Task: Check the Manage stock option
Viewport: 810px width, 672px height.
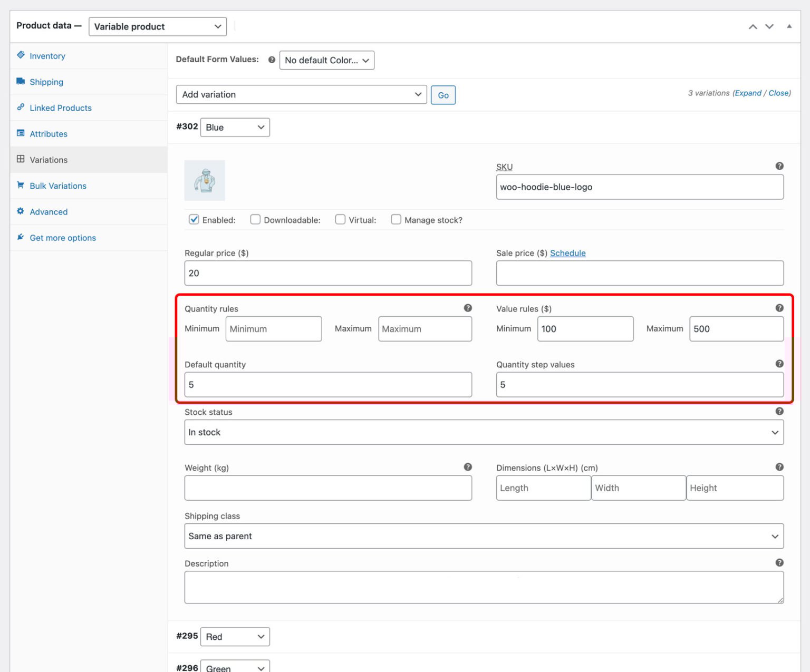Action: 396,219
